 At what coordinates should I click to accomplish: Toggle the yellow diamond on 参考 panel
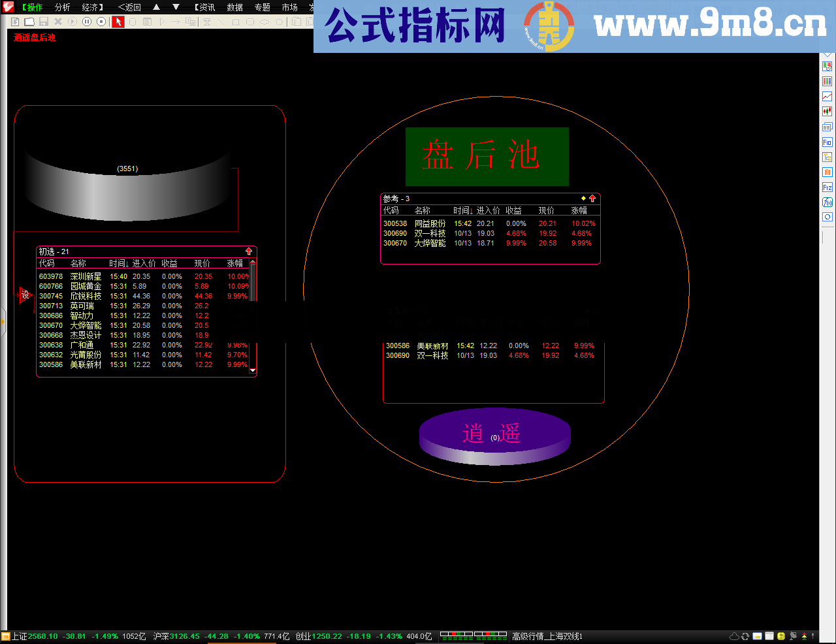click(x=583, y=199)
